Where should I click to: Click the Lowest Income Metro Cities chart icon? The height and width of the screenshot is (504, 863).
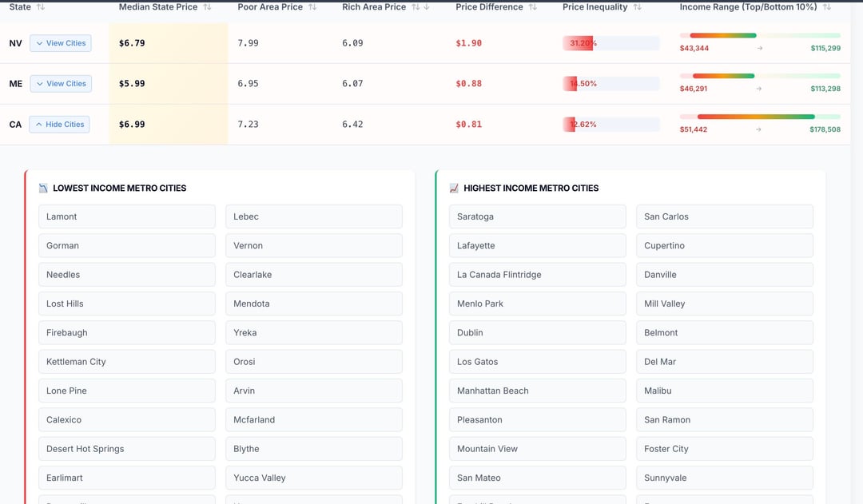pos(43,189)
